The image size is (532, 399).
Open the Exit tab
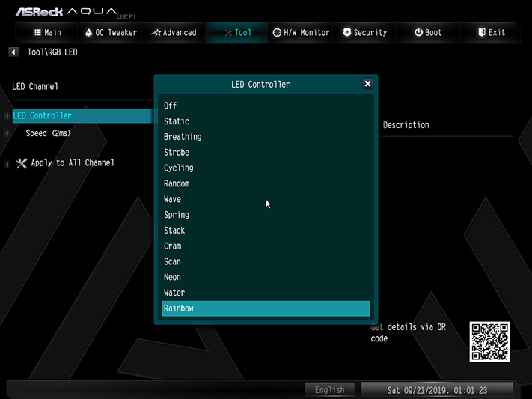[491, 33]
